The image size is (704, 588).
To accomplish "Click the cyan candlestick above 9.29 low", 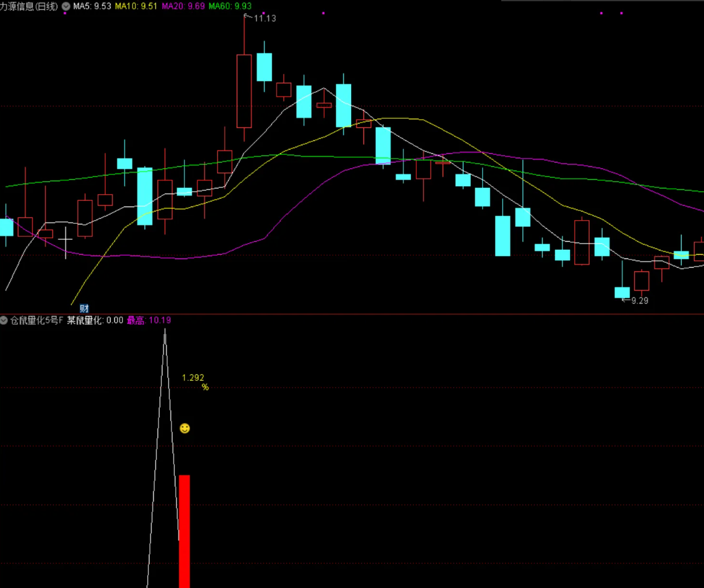I will point(622,292).
